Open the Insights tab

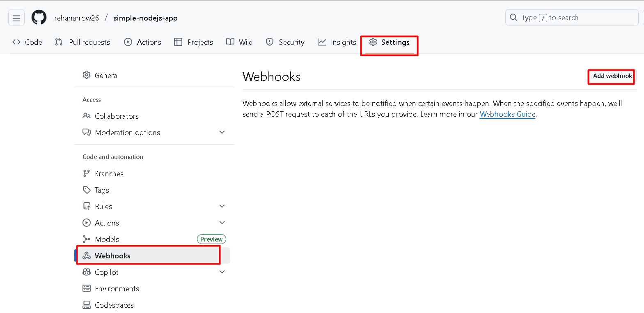[337, 42]
